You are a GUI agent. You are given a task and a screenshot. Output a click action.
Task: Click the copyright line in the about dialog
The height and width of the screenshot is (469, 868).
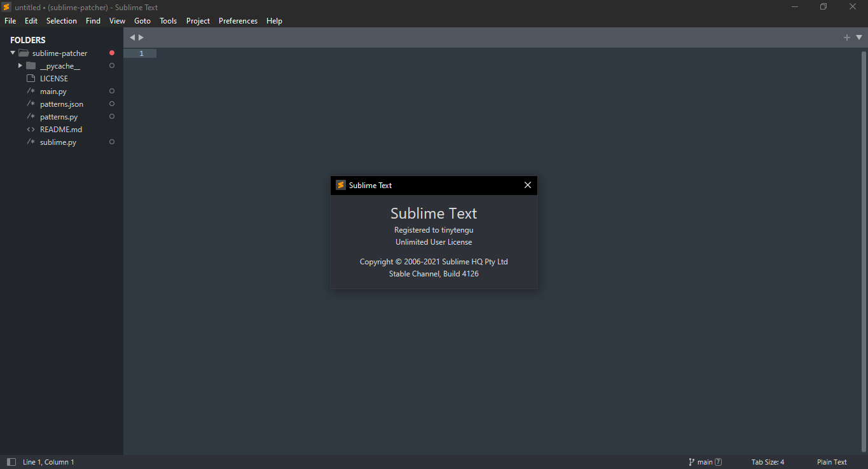[434, 261]
